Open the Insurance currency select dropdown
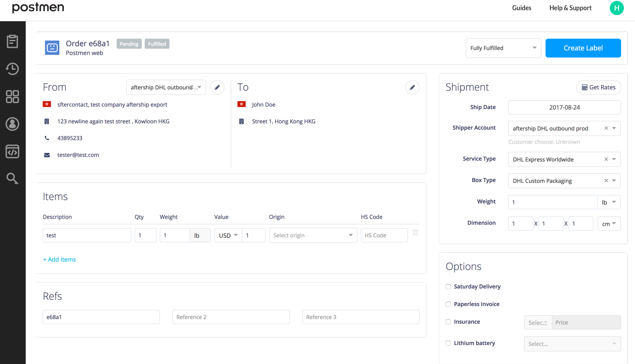This screenshot has width=635, height=364. (538, 322)
